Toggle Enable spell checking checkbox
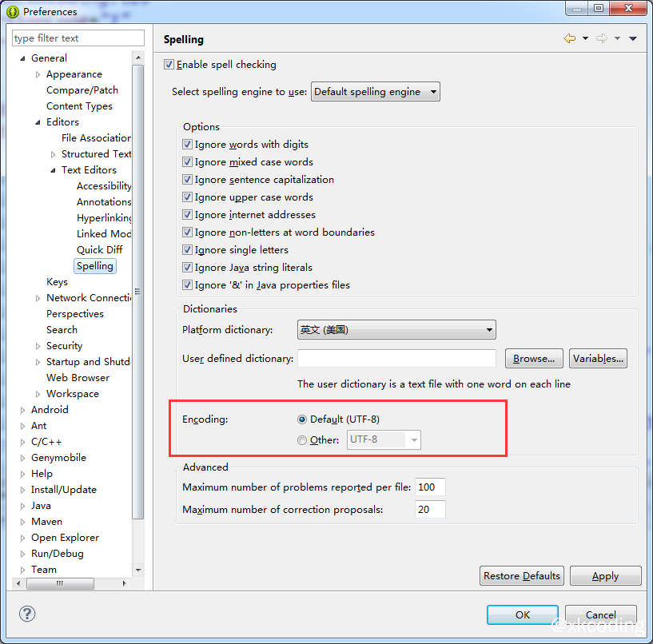 [169, 65]
